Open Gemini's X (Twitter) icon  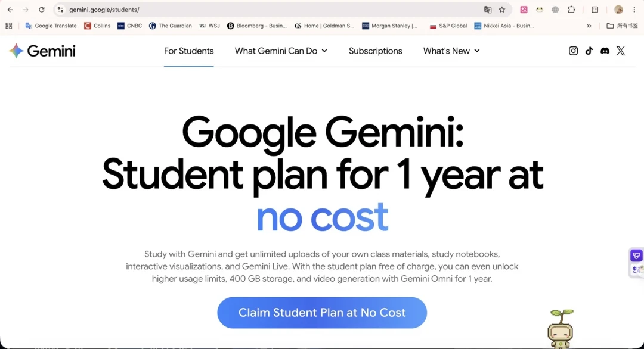[x=621, y=51]
